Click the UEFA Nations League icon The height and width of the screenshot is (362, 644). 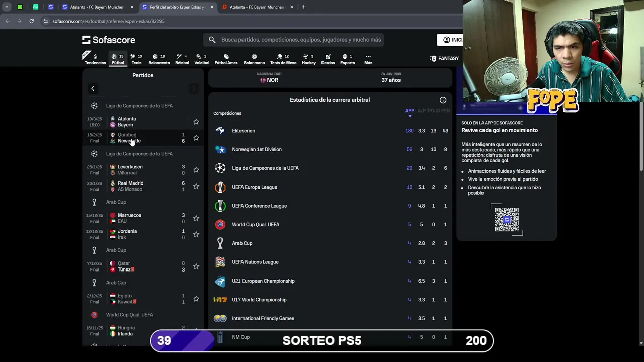(x=220, y=262)
